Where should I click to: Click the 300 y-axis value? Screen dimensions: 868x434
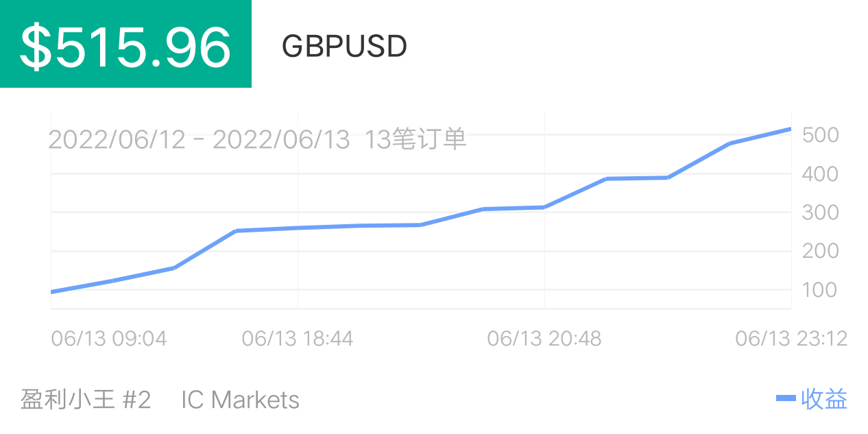point(820,212)
